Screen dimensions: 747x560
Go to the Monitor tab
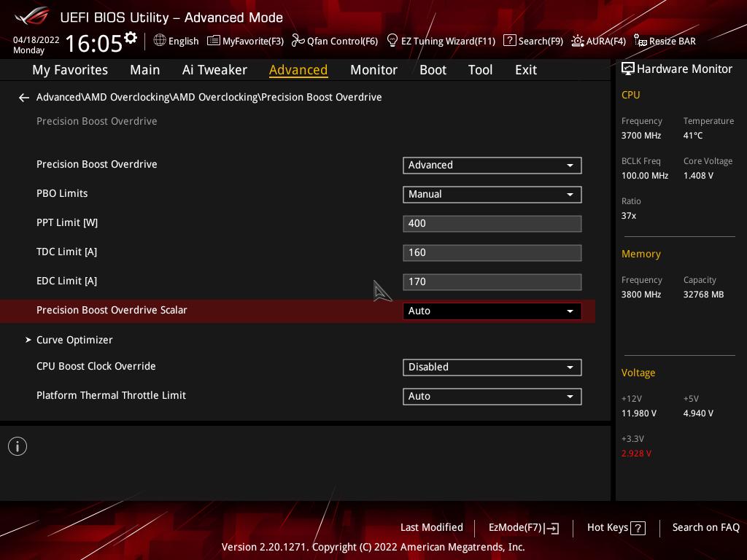(373, 70)
